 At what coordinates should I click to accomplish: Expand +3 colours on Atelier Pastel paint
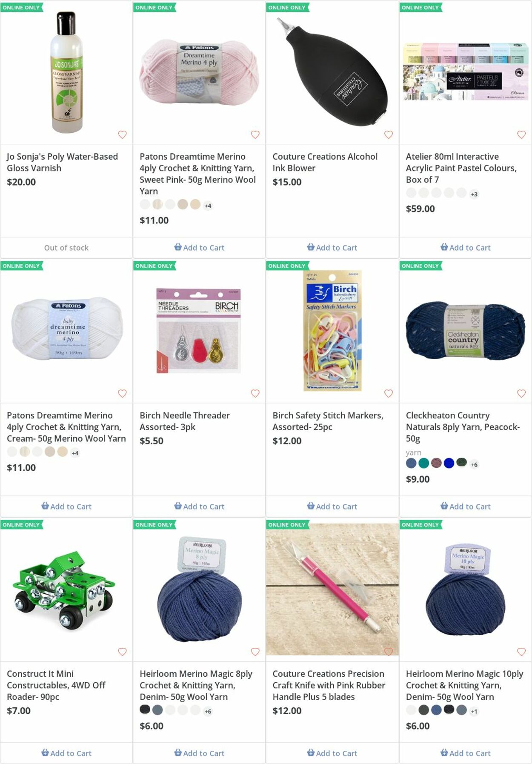click(x=474, y=194)
